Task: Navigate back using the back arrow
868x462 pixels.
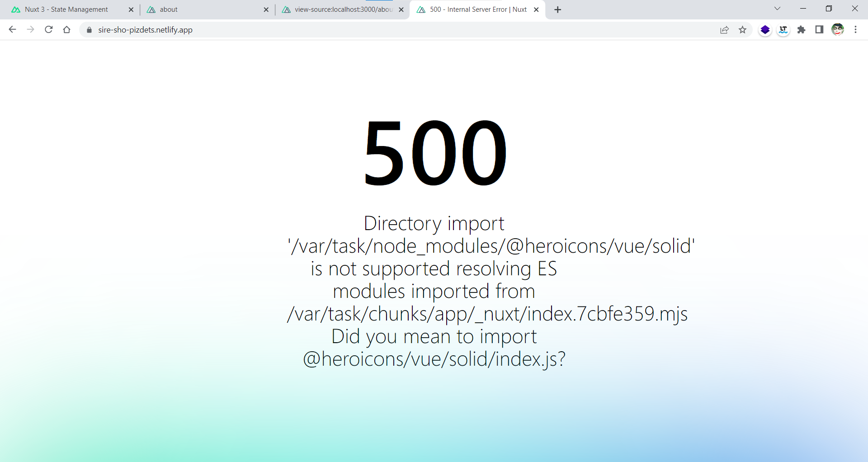Action: (x=12, y=29)
